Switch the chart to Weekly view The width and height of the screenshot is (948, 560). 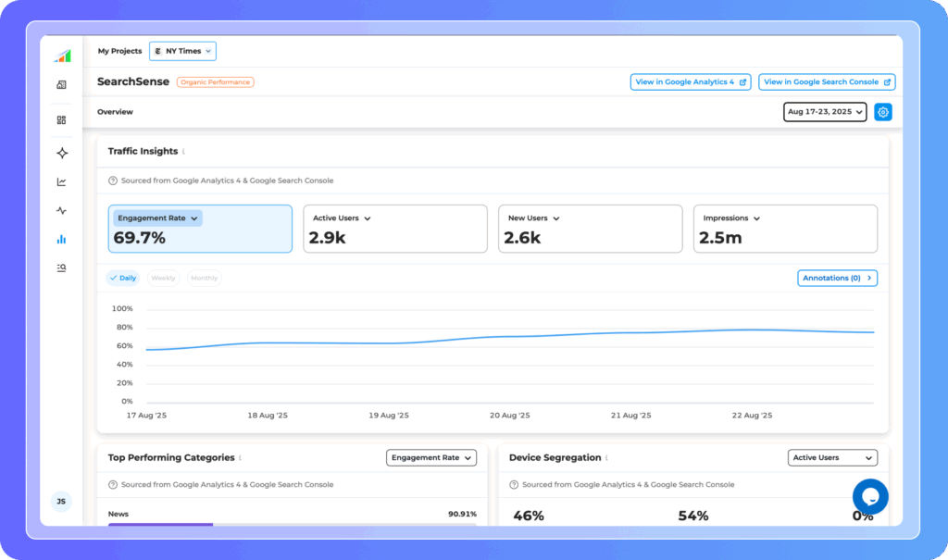pyautogui.click(x=164, y=278)
